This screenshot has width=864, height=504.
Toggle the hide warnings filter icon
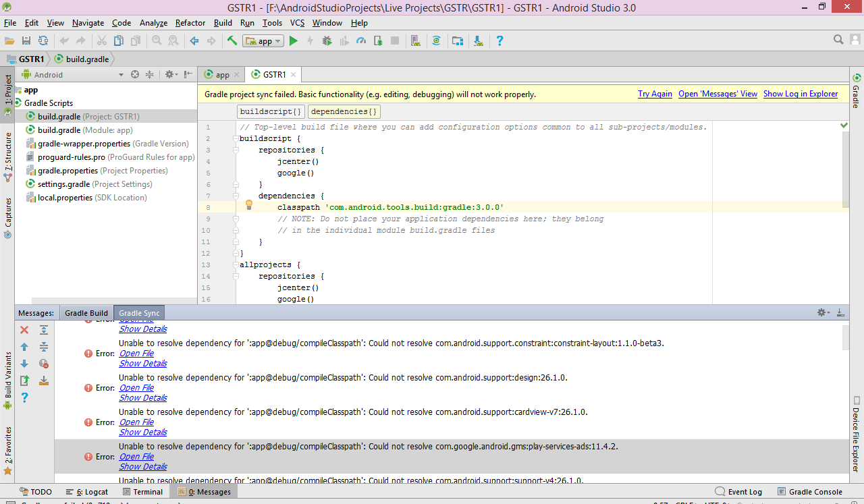[44, 364]
